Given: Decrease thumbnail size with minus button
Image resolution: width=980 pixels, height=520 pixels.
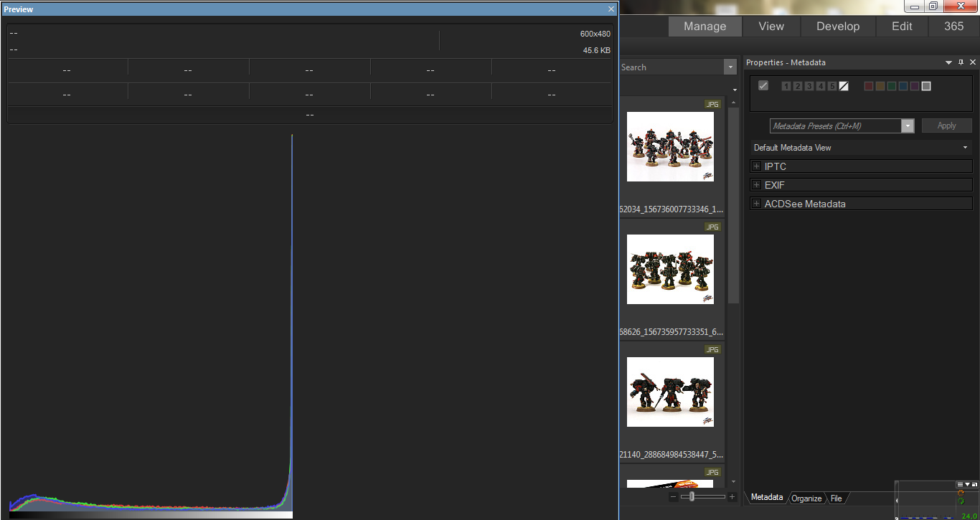Looking at the screenshot, I should point(673,496).
